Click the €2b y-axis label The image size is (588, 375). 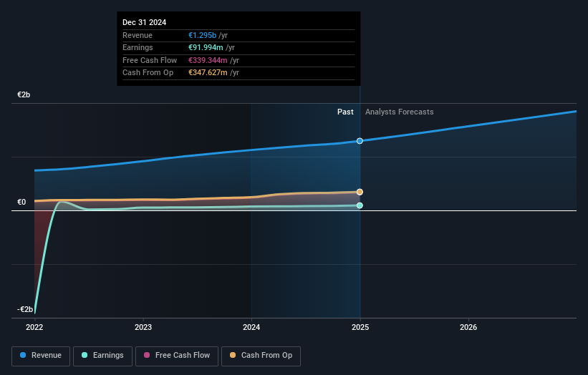click(24, 94)
